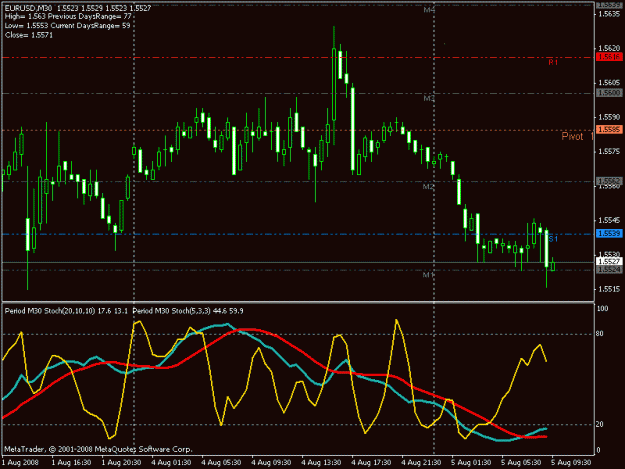Screen dimensions: 625x469
Task: Select the S1 support label
Action: point(553,239)
